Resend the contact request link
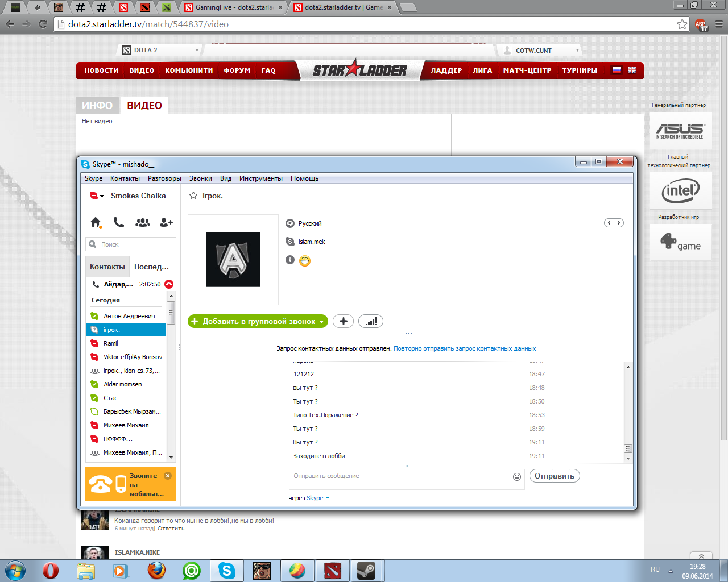Screen dimensions: 728x582 tap(465, 349)
